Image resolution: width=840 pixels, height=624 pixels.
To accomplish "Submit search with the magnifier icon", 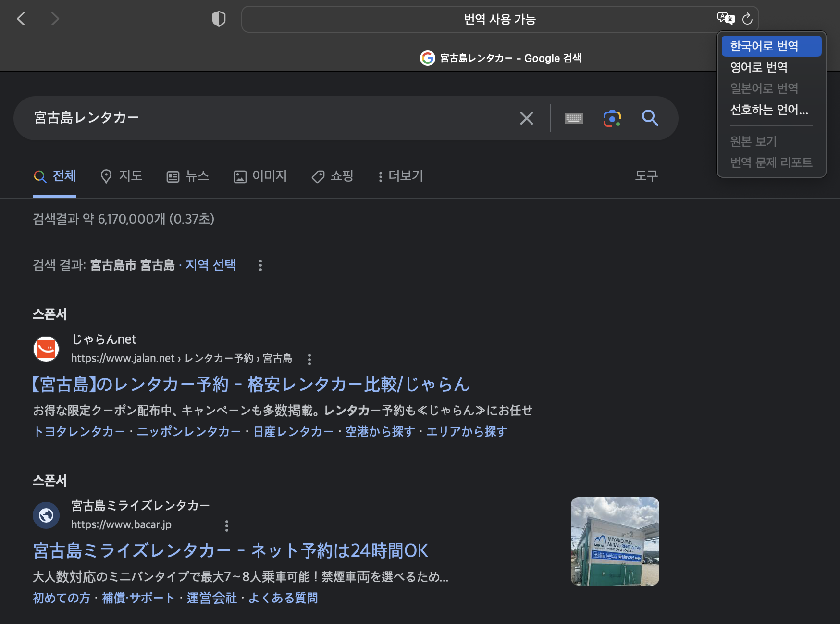I will (650, 118).
